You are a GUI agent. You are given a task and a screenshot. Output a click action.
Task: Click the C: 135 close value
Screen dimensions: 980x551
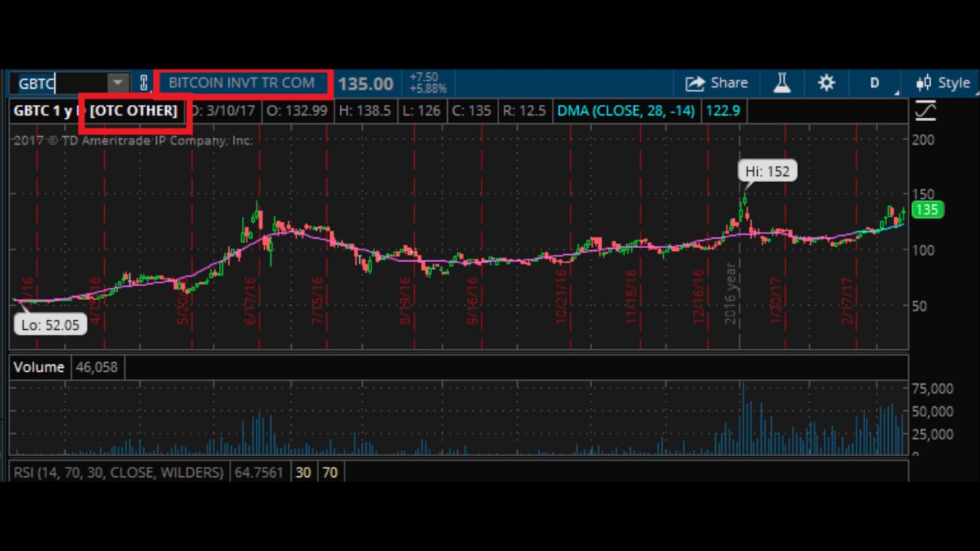pos(472,111)
